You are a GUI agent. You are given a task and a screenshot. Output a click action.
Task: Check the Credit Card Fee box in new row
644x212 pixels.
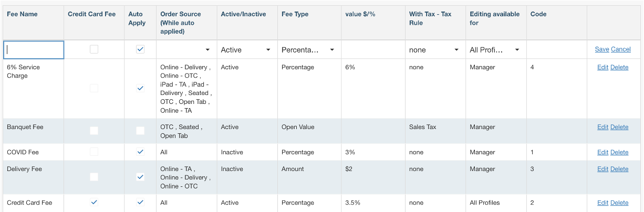point(94,49)
